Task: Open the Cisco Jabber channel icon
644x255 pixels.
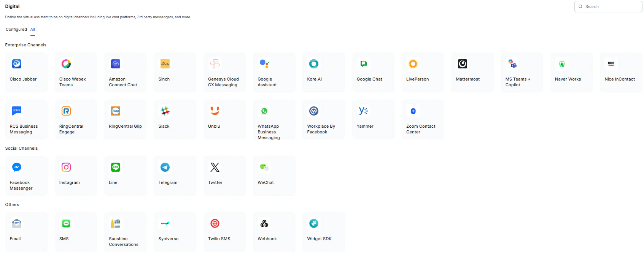Action: [x=17, y=64]
